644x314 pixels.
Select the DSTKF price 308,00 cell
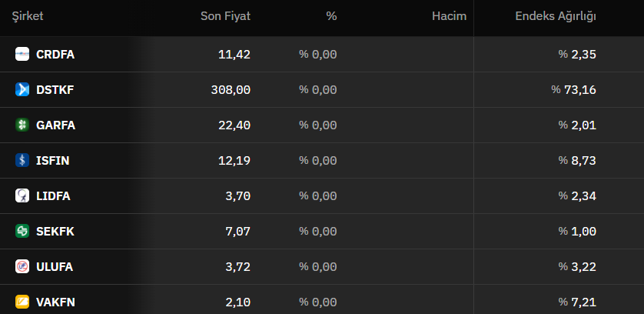pyautogui.click(x=231, y=90)
